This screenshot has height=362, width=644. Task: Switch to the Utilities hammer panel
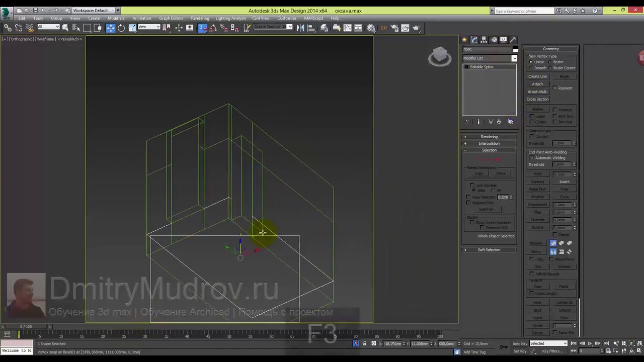pos(513,40)
